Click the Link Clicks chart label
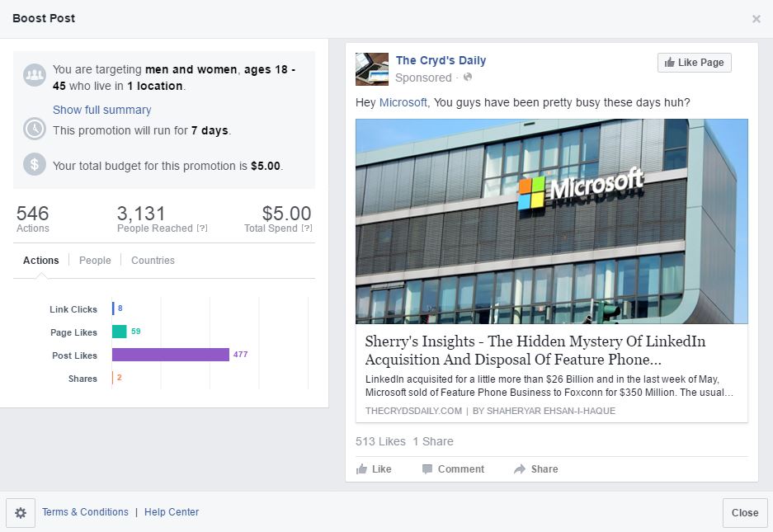 (x=73, y=309)
